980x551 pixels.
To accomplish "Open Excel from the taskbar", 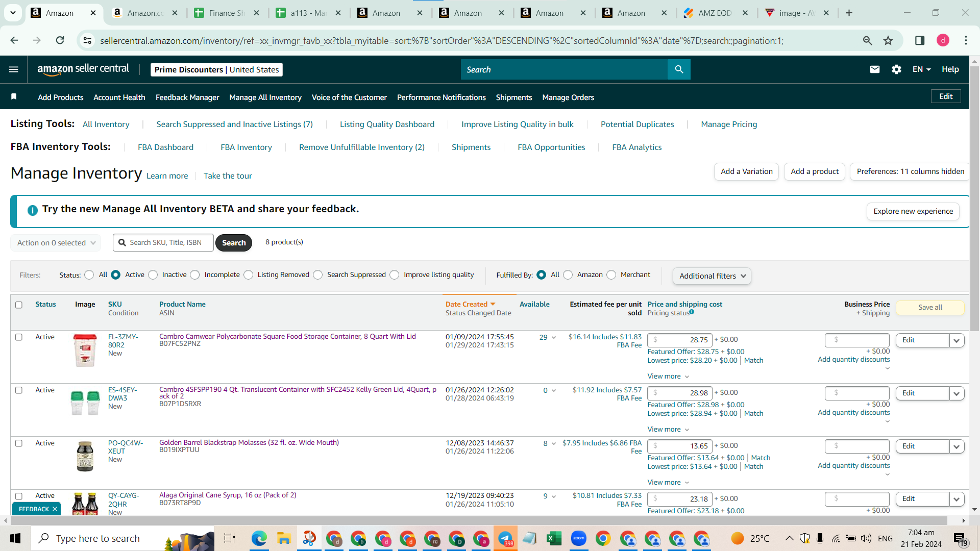I will pos(554,538).
